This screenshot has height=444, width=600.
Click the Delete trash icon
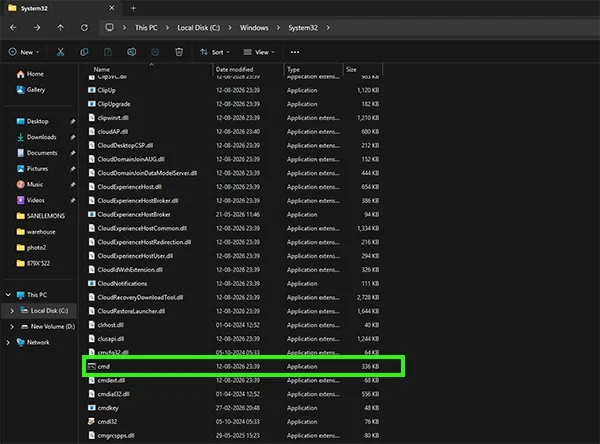coord(179,52)
